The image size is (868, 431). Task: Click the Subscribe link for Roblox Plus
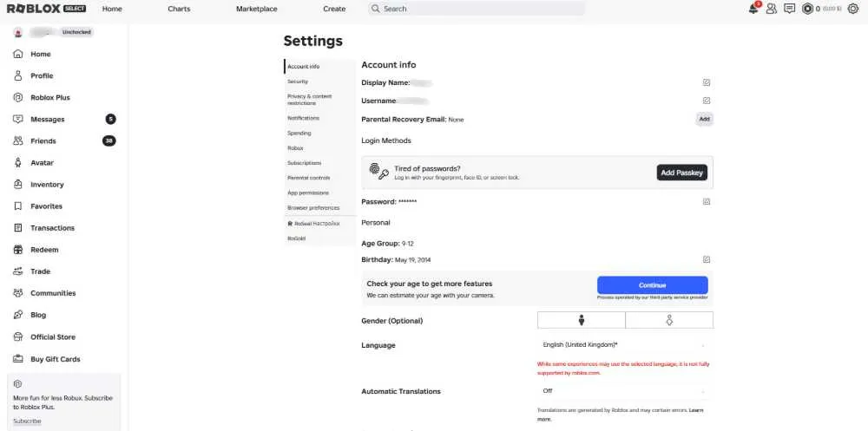27,421
